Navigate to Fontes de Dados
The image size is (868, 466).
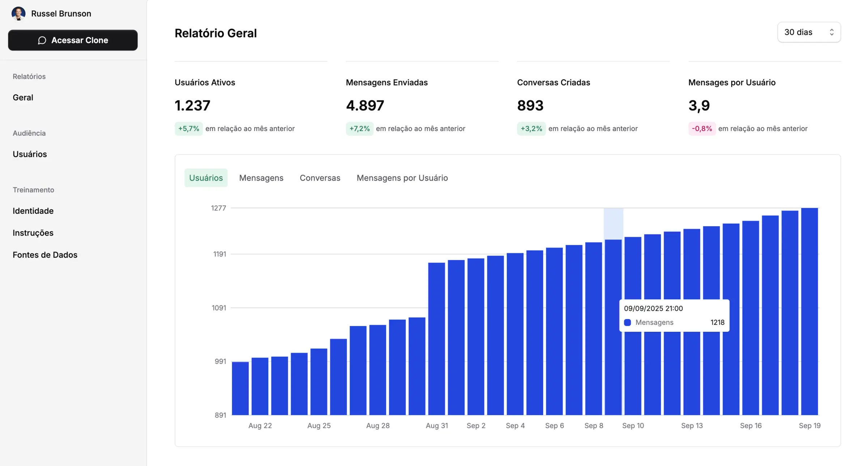coord(45,255)
